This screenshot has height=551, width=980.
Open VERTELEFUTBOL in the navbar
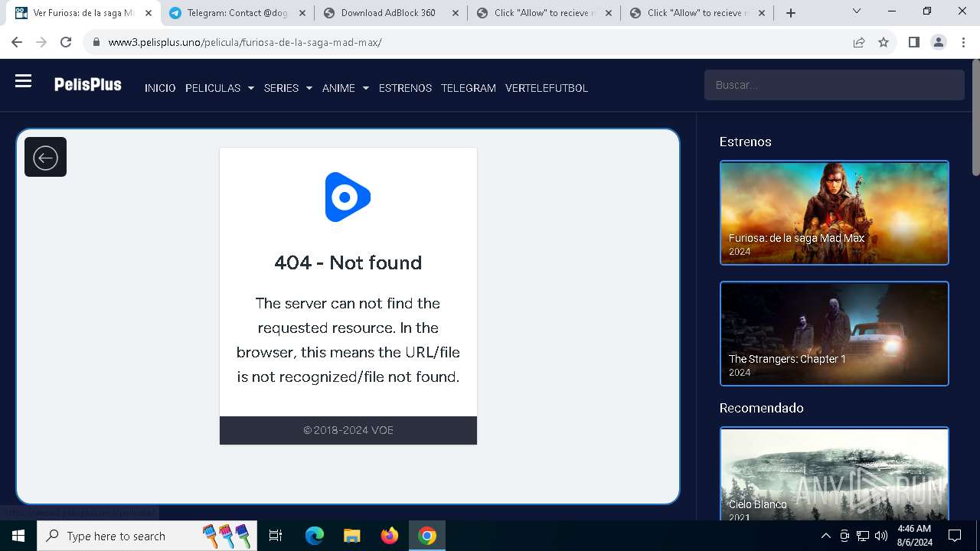click(x=547, y=88)
